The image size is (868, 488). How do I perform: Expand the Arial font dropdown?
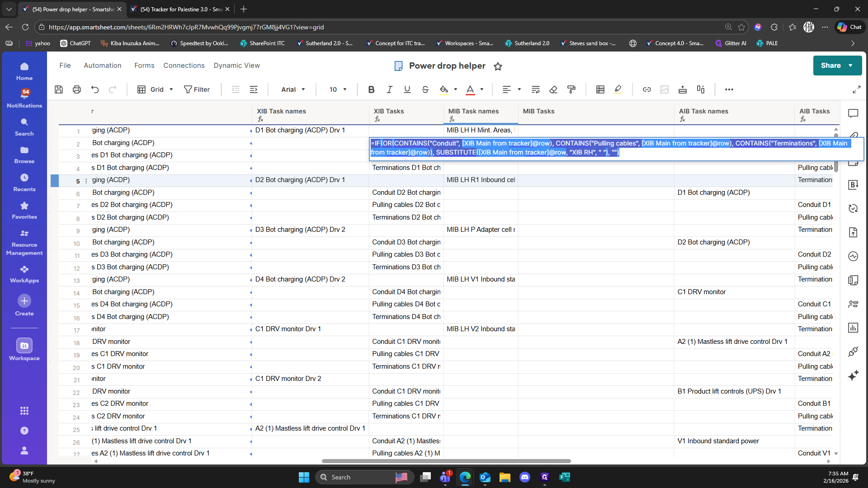point(293,89)
